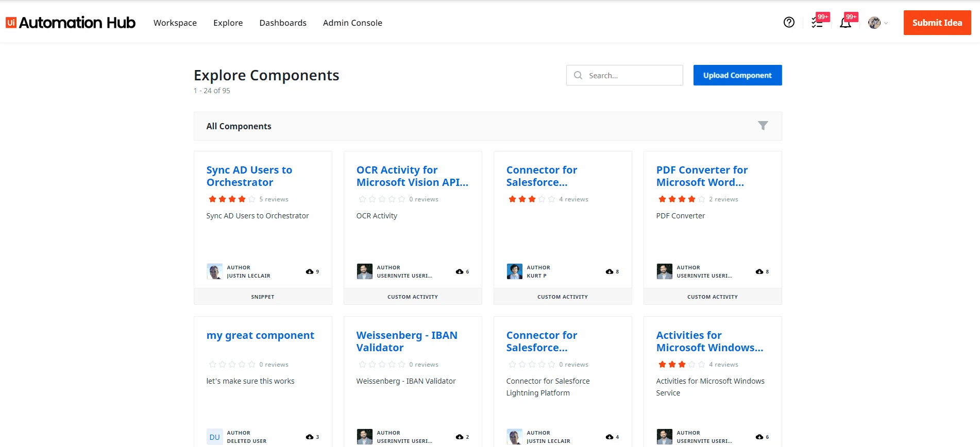Click download icon on PDF Converter card

(x=759, y=271)
